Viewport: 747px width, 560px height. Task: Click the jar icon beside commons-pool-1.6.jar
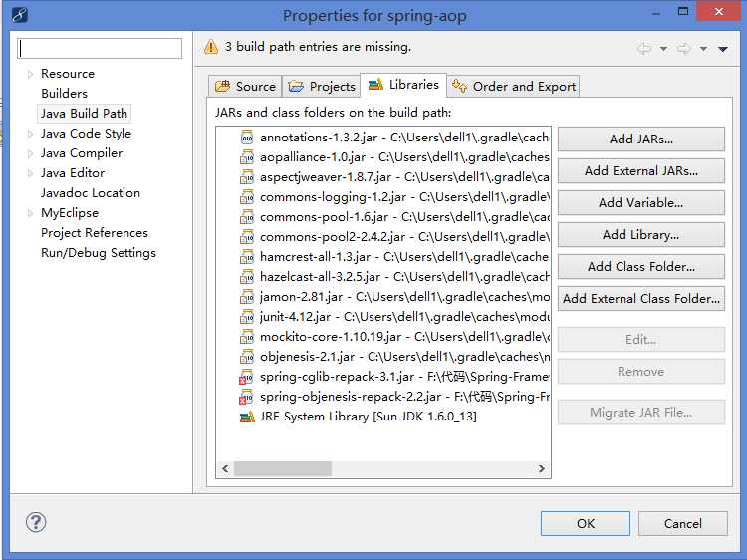click(246, 217)
